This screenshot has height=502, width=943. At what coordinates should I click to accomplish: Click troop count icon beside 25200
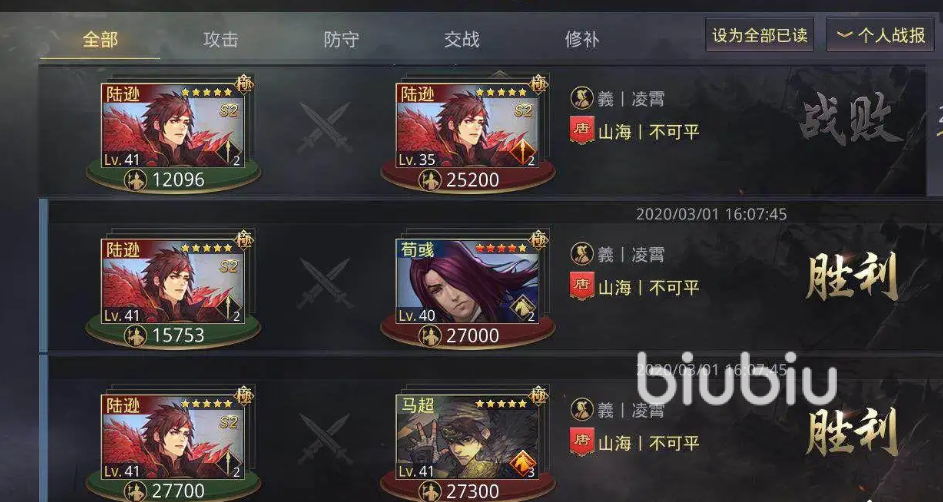(x=429, y=180)
